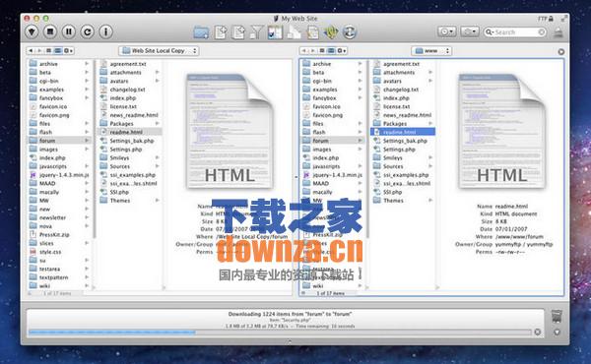Create a new folder with the folder-plus icon
Screen dimensions: 591x364
tap(201, 32)
